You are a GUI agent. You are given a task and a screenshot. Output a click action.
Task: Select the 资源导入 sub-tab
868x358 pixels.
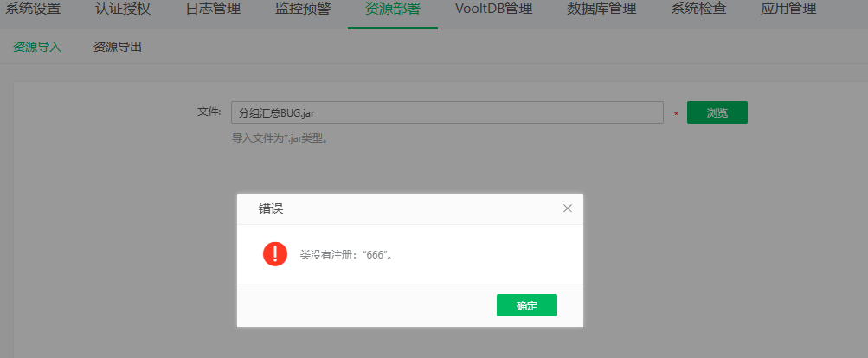click(37, 47)
